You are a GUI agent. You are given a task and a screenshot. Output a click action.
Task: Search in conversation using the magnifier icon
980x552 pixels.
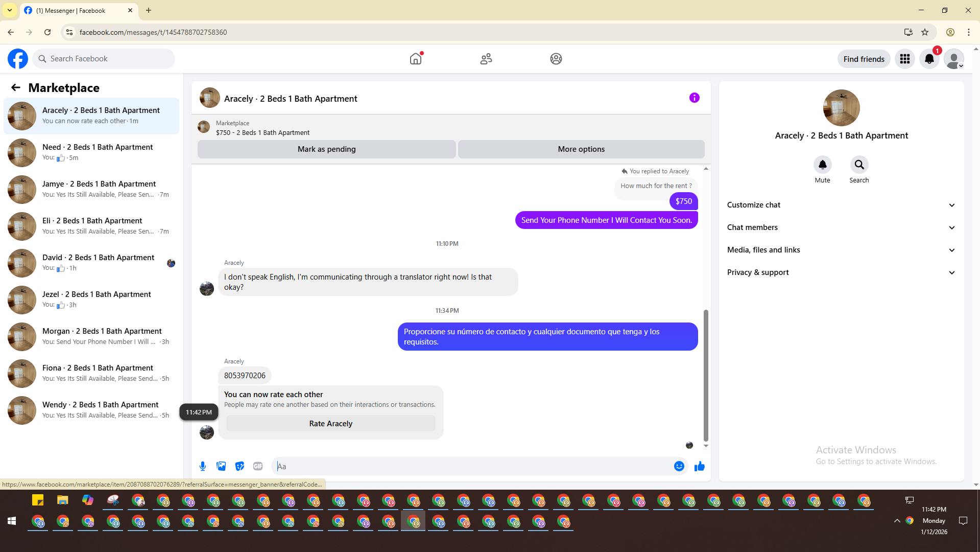pyautogui.click(x=859, y=165)
